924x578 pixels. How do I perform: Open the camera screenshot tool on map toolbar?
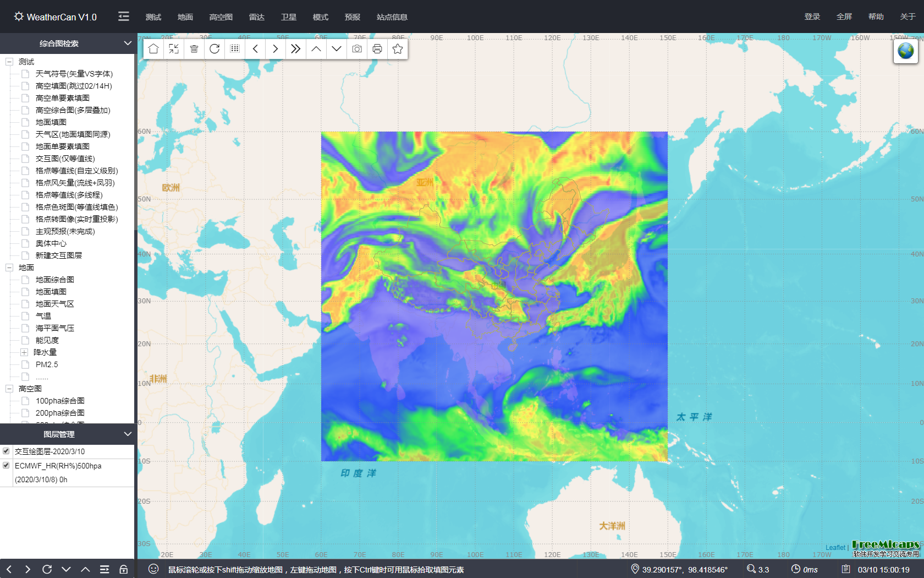pyautogui.click(x=356, y=49)
